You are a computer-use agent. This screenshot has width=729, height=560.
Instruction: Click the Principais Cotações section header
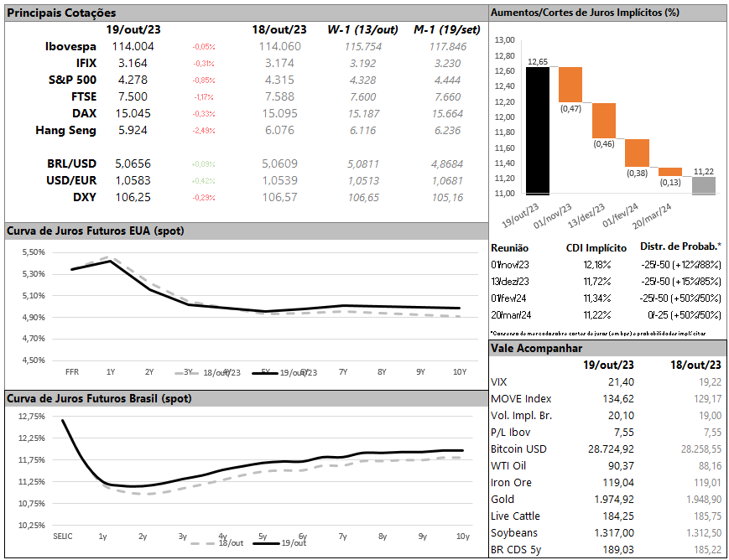62,13
